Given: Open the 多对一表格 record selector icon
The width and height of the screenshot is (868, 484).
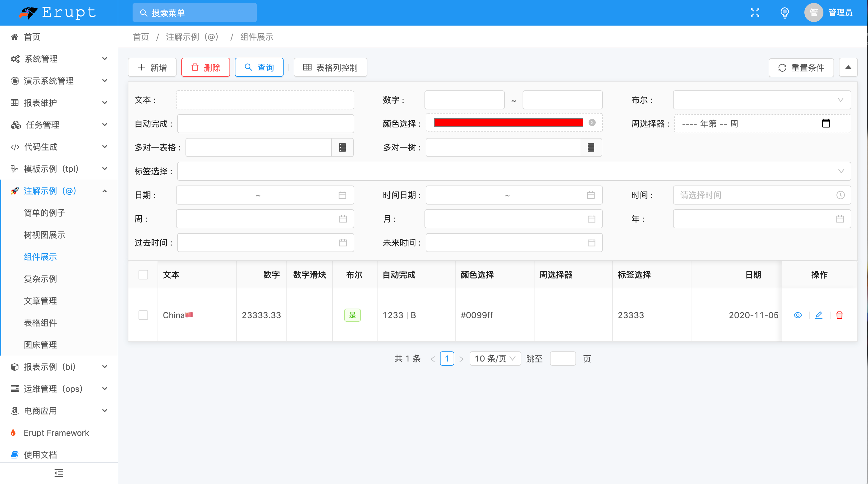Looking at the screenshot, I should (x=343, y=147).
